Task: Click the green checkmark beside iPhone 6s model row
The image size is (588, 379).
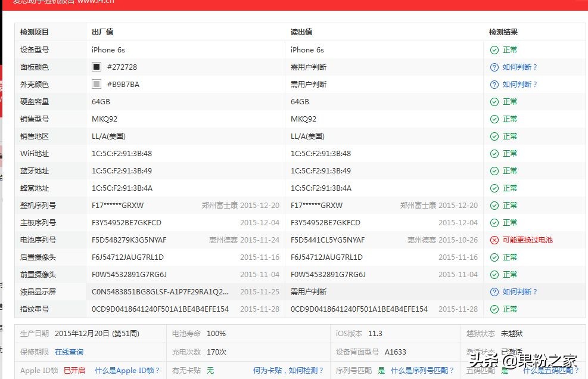Action: point(494,50)
